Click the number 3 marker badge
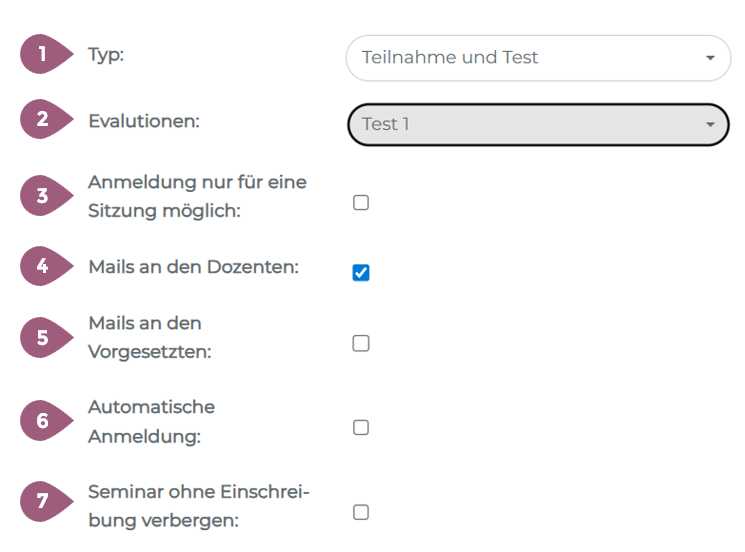 point(42,195)
